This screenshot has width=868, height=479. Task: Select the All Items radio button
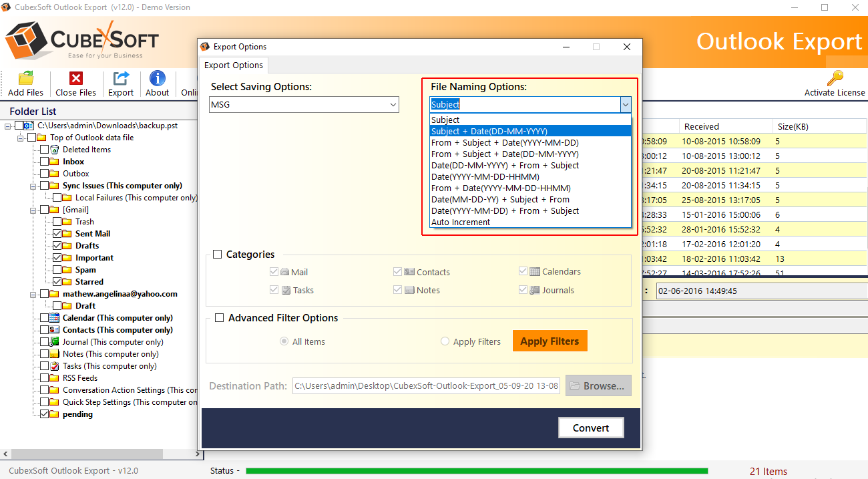[284, 341]
